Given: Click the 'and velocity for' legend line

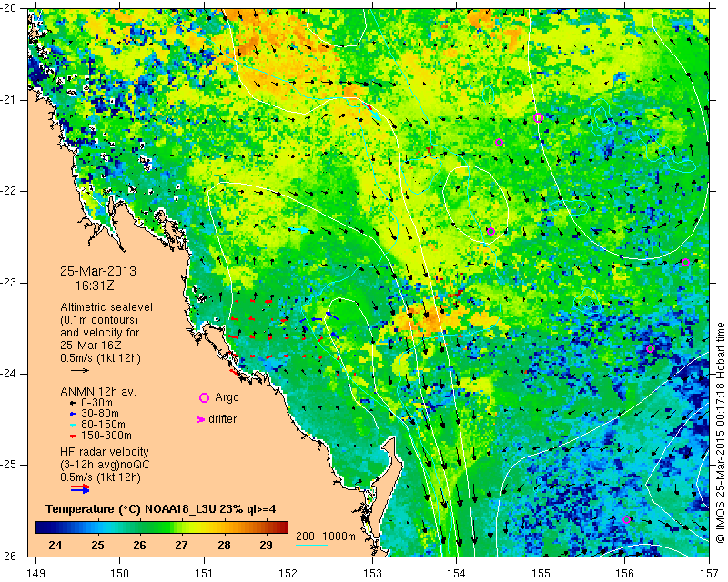Looking at the screenshot, I should coord(97,333).
